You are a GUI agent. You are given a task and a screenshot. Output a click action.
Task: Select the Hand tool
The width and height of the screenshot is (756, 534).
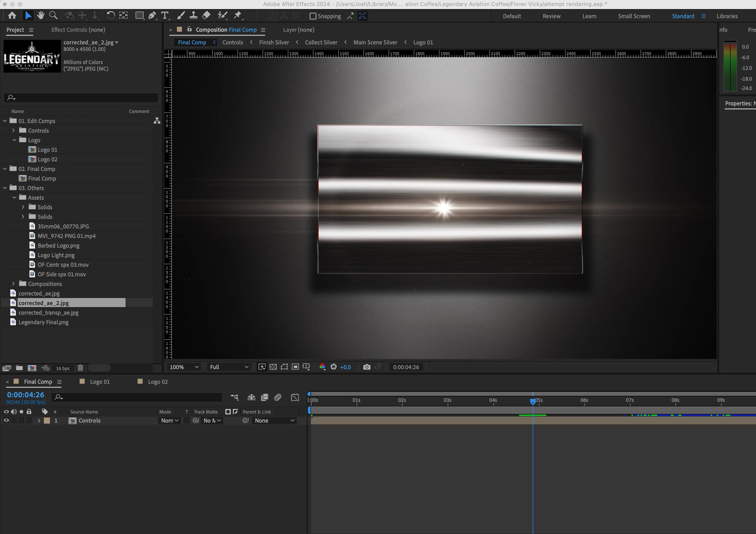click(x=41, y=15)
